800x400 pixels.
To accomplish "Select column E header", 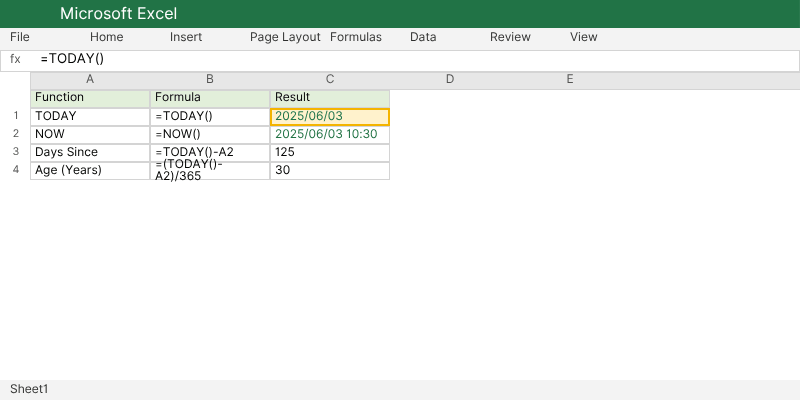I will pyautogui.click(x=570, y=80).
